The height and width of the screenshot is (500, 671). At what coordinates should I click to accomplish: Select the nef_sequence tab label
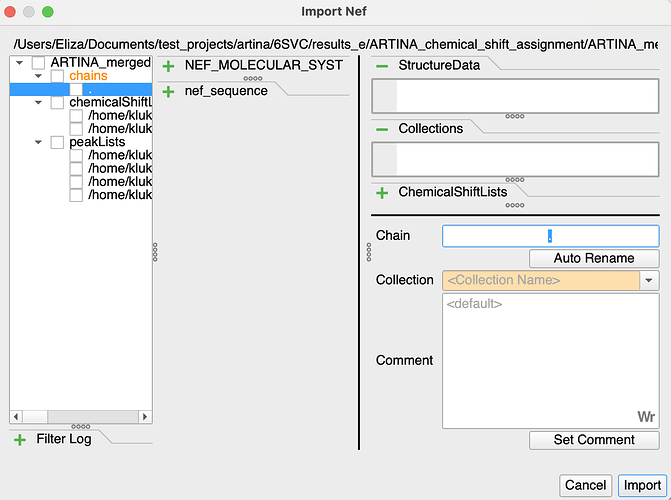click(x=226, y=91)
